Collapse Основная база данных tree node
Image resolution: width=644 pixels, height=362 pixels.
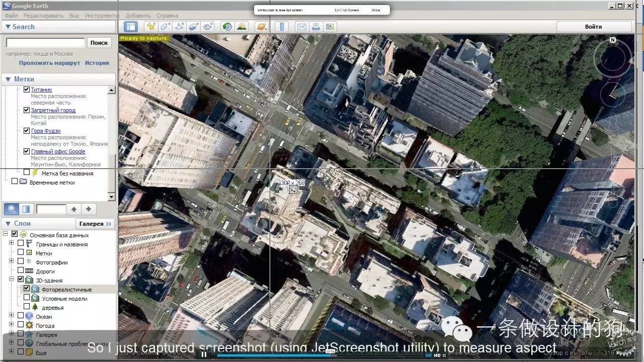point(6,235)
